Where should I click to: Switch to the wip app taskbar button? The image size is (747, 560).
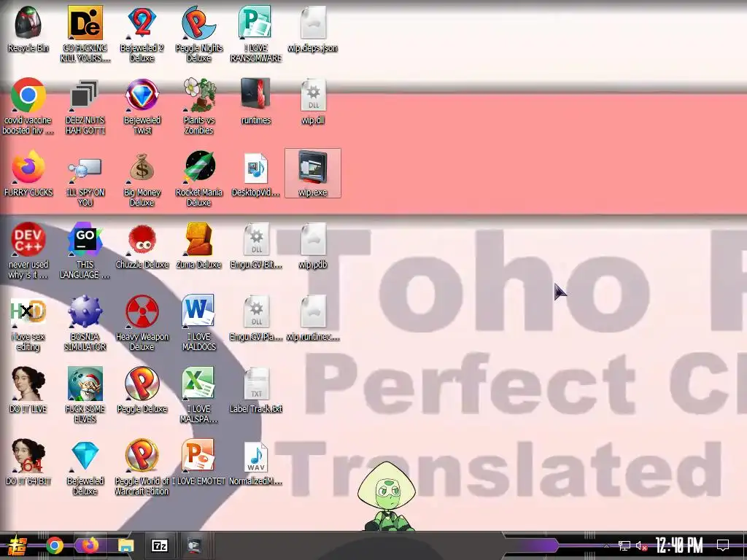pyautogui.click(x=194, y=545)
